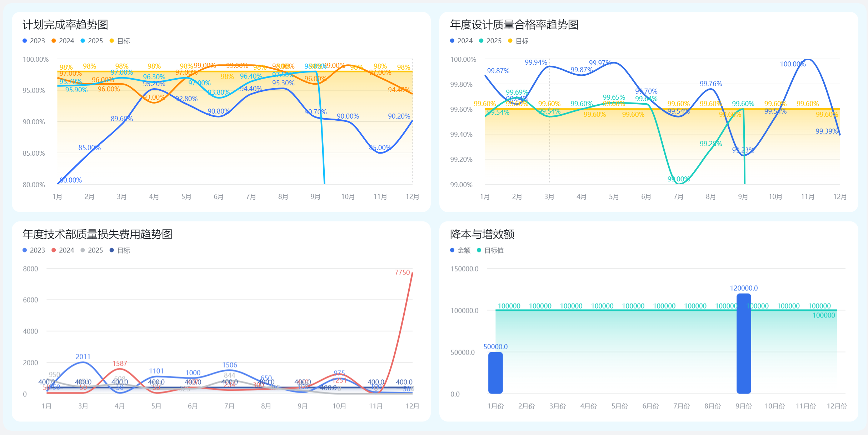Click the red 2024 legend dot in 质量损失费用趋势图

click(54, 250)
